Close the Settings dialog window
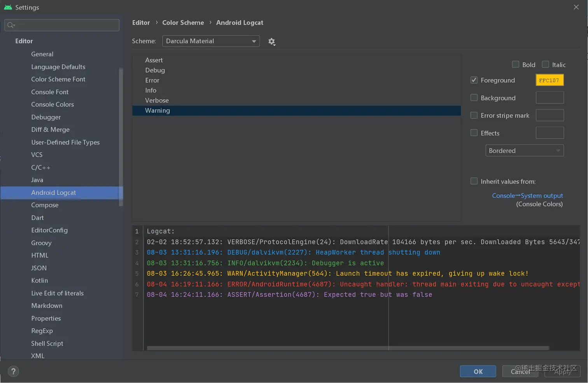Viewport: 588px width, 383px height. pos(576,7)
